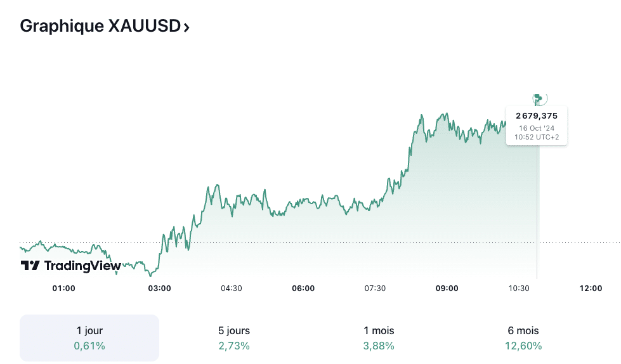The height and width of the screenshot is (364, 621).
Task: Click the circular marker icon above the tooltip
Action: 539,98
